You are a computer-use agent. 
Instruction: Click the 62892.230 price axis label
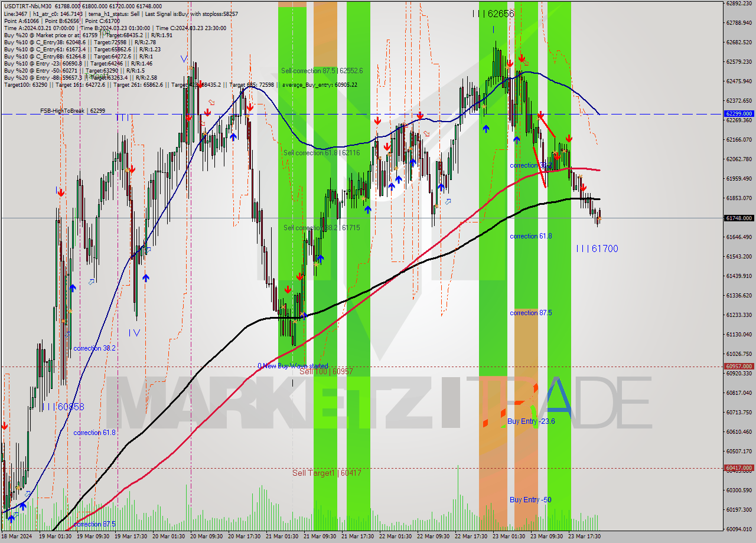click(739, 3)
